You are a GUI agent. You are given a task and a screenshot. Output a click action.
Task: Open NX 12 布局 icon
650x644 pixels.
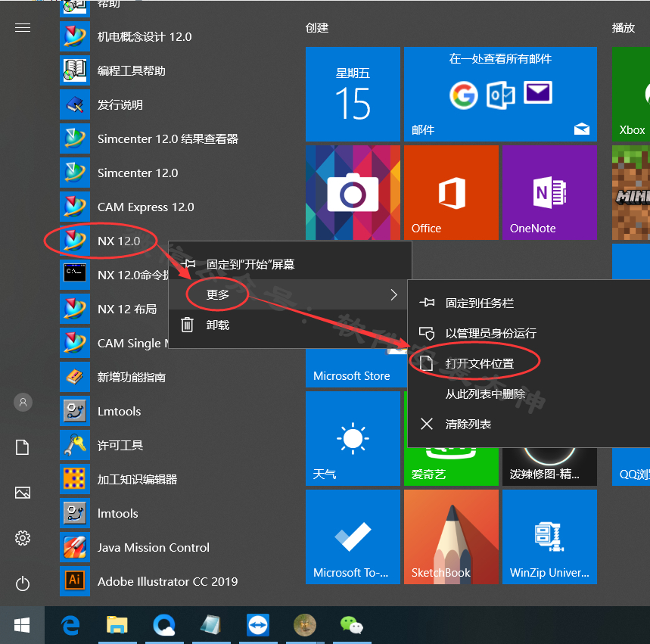75,309
